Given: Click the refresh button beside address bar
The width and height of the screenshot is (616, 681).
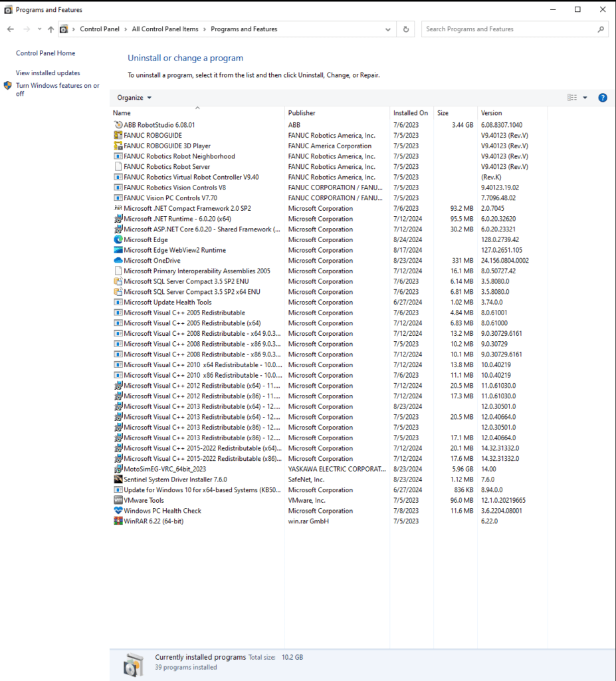Looking at the screenshot, I should (x=406, y=29).
